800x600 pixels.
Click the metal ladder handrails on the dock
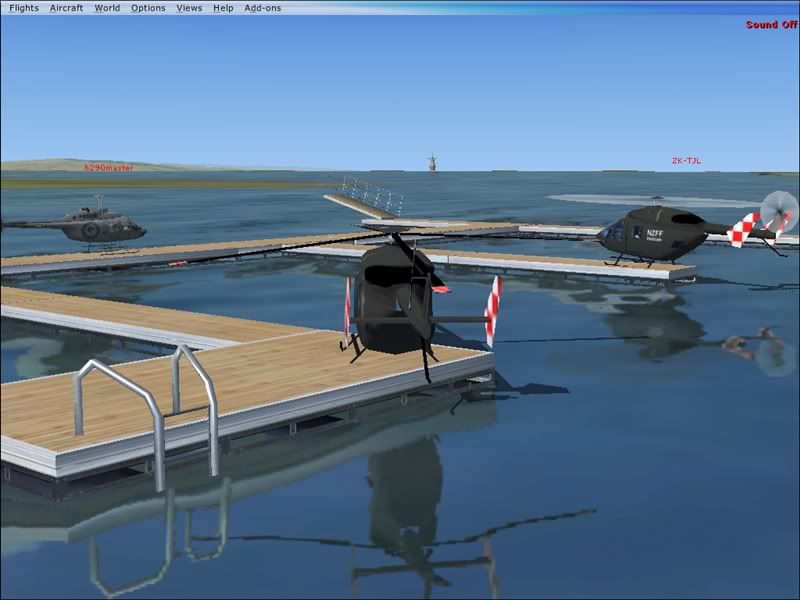150,400
